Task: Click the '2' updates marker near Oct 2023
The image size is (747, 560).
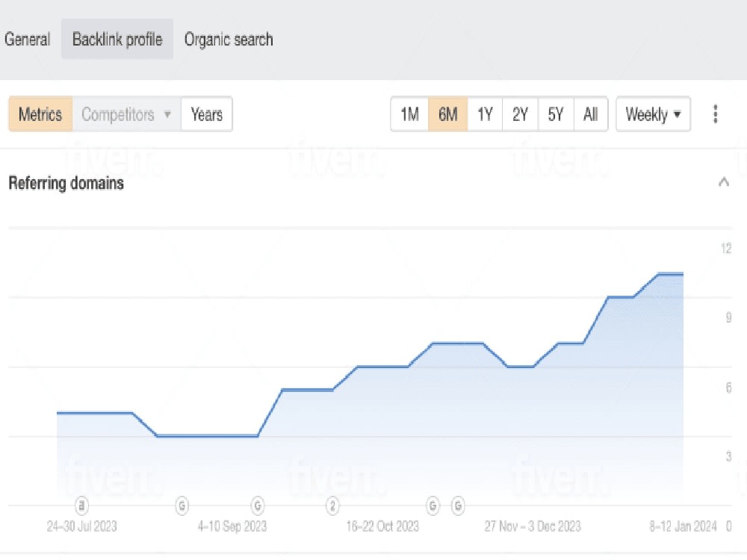Action: point(332,505)
